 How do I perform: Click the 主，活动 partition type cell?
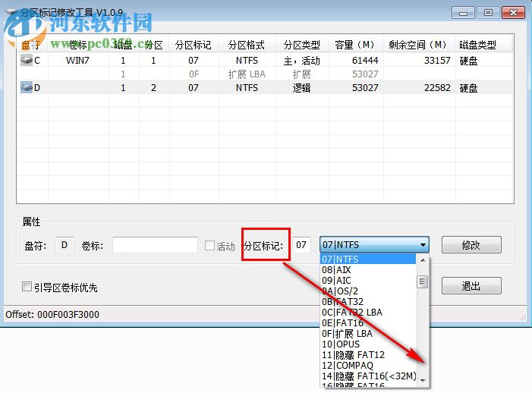(x=301, y=61)
